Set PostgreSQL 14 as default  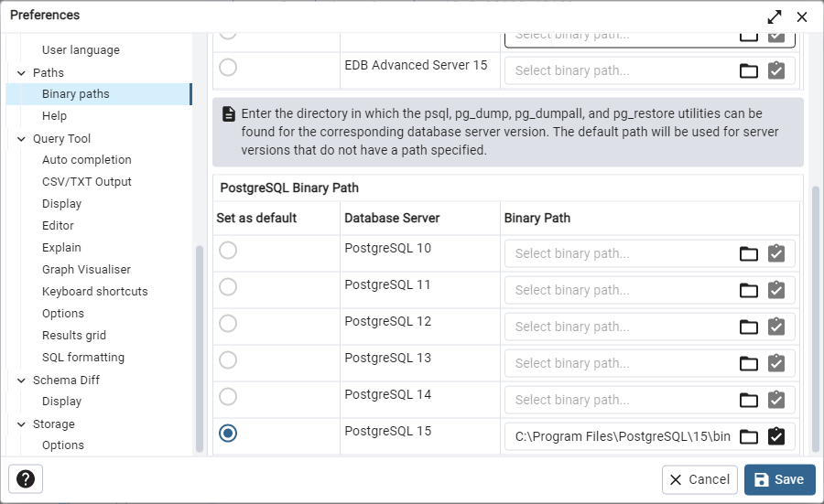pyautogui.click(x=228, y=396)
